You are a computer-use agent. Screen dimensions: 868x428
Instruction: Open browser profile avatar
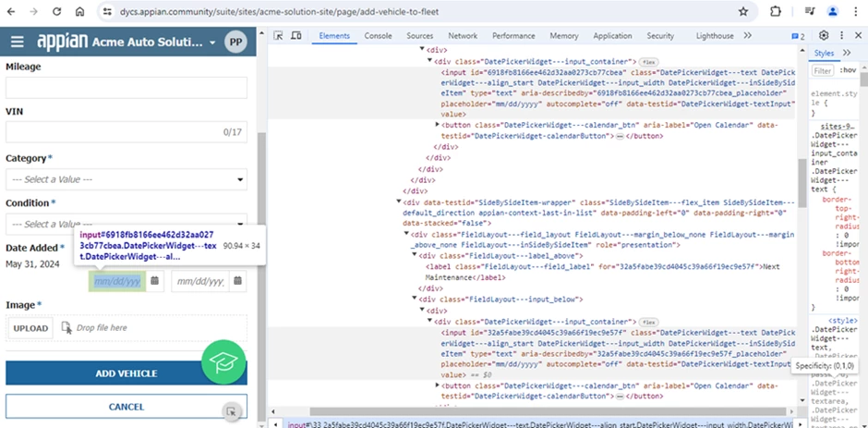pos(833,12)
